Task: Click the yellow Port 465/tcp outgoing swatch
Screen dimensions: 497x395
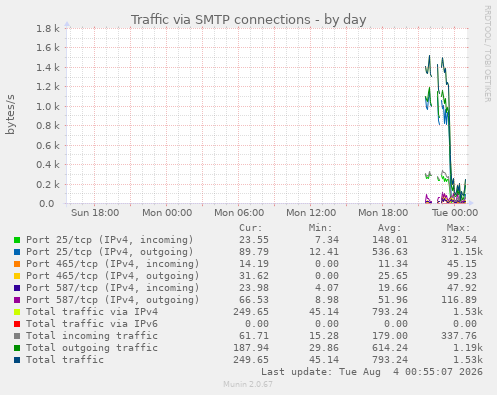Action: 17,276
